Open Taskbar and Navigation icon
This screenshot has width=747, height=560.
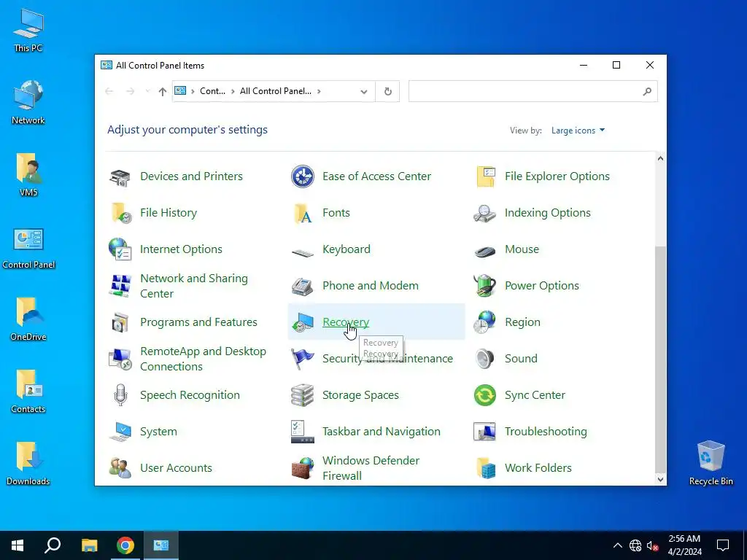pyautogui.click(x=303, y=432)
